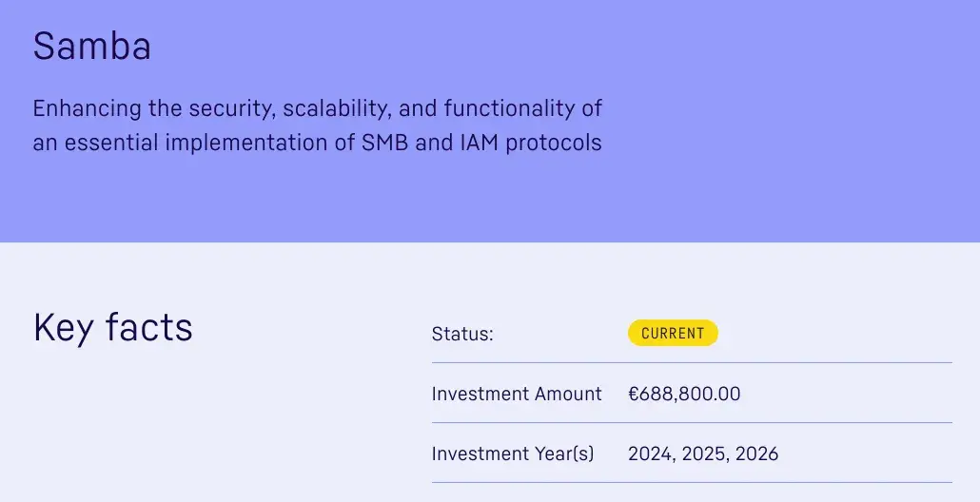Click the year 2025
Screen dimensions: 980x502
(702, 454)
